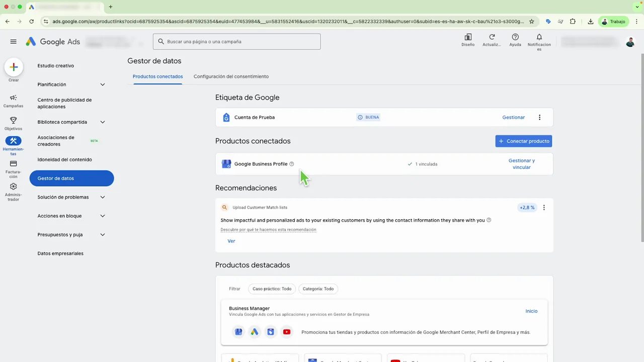Expand the Biblioteca compartida section
This screenshot has width=644, height=362.
tap(103, 122)
